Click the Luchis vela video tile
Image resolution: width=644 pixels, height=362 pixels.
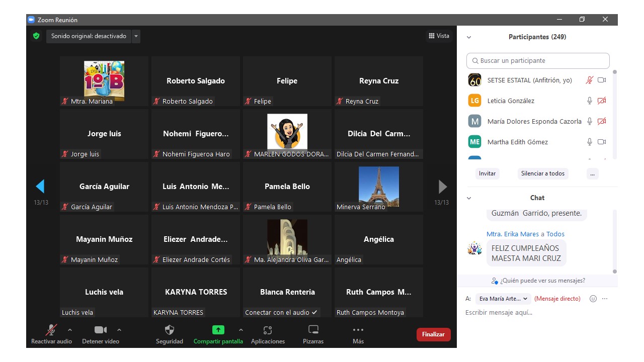click(104, 292)
